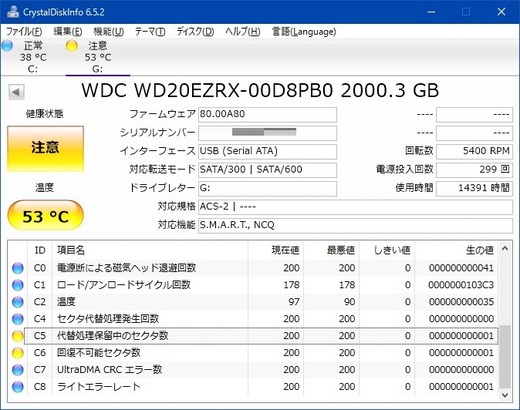Open the 言語(Language) menu
Screen dimensions: 520x410
click(304, 32)
